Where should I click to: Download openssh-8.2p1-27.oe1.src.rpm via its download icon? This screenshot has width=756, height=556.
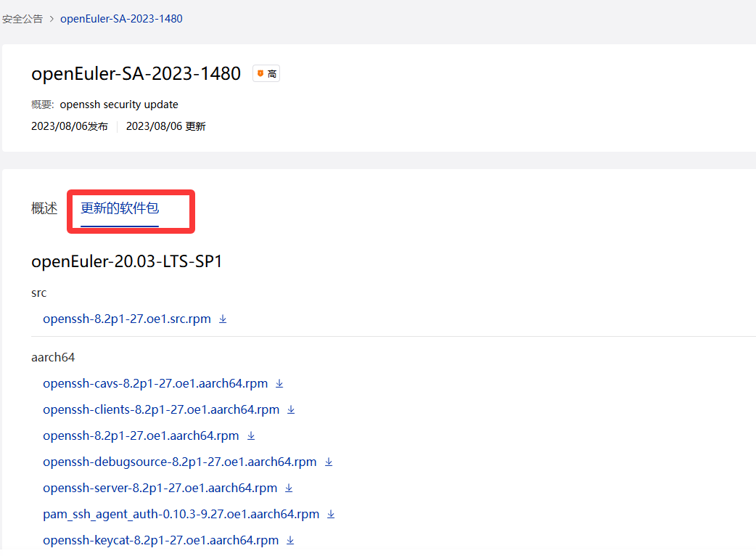[x=223, y=319]
